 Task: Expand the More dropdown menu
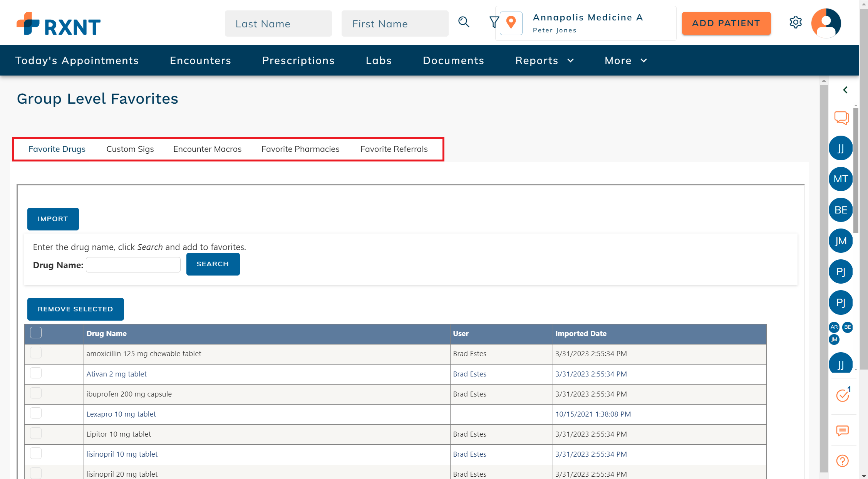click(626, 61)
